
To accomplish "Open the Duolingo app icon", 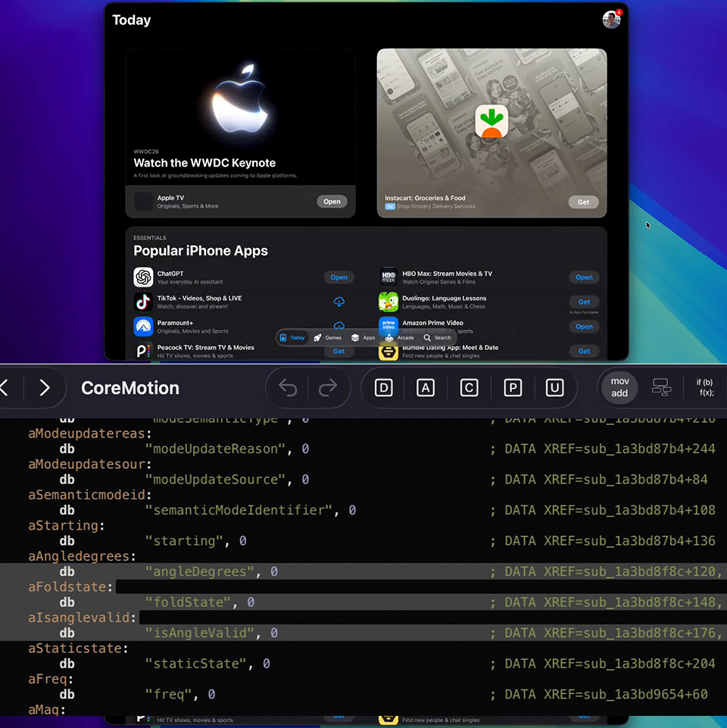I will point(388,302).
